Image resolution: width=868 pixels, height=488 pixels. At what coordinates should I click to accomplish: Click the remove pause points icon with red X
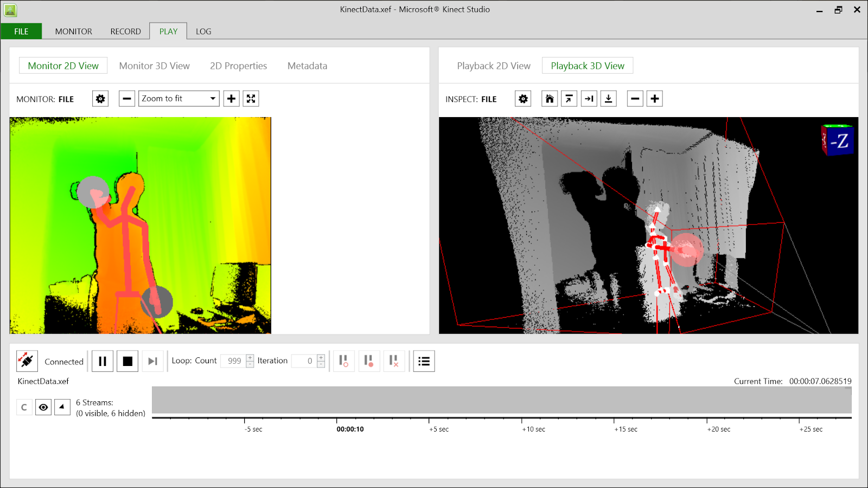(394, 361)
